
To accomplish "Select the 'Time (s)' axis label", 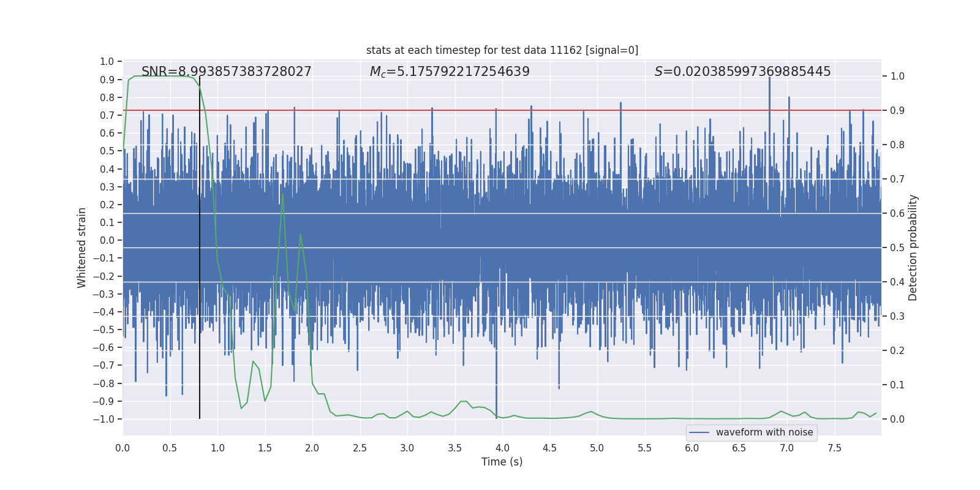I will (x=502, y=462).
